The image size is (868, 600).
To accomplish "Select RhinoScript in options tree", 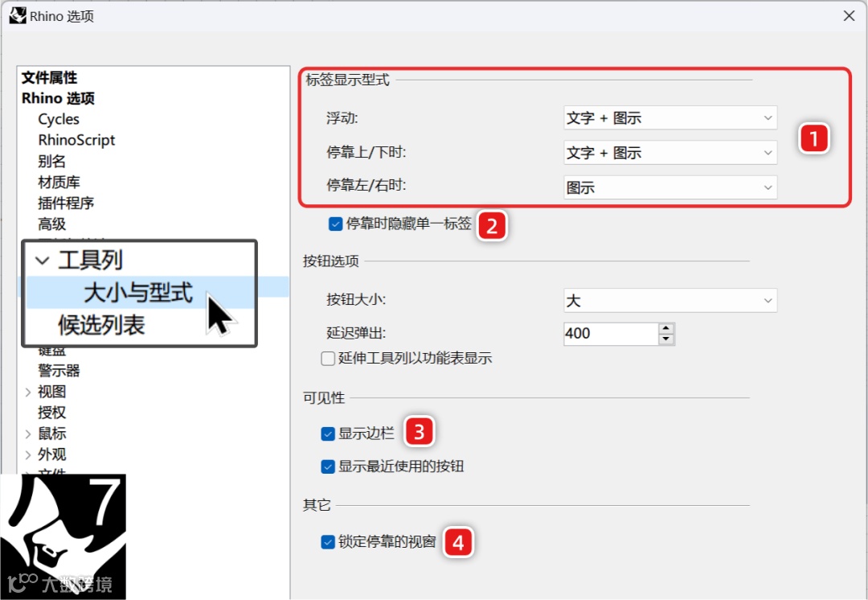I will (76, 140).
